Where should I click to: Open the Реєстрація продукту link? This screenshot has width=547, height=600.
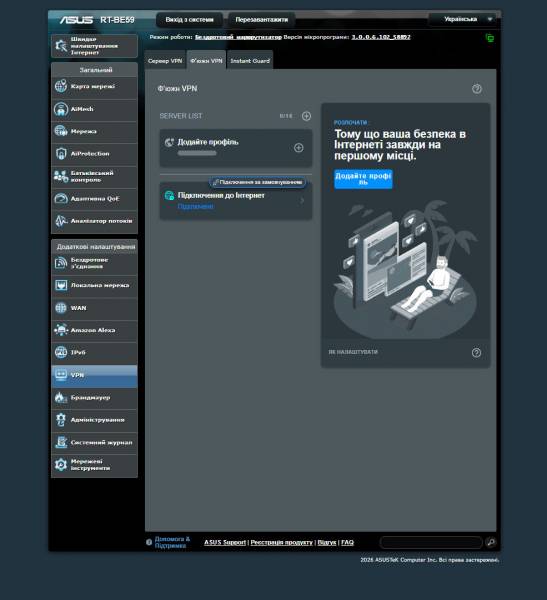click(x=281, y=542)
